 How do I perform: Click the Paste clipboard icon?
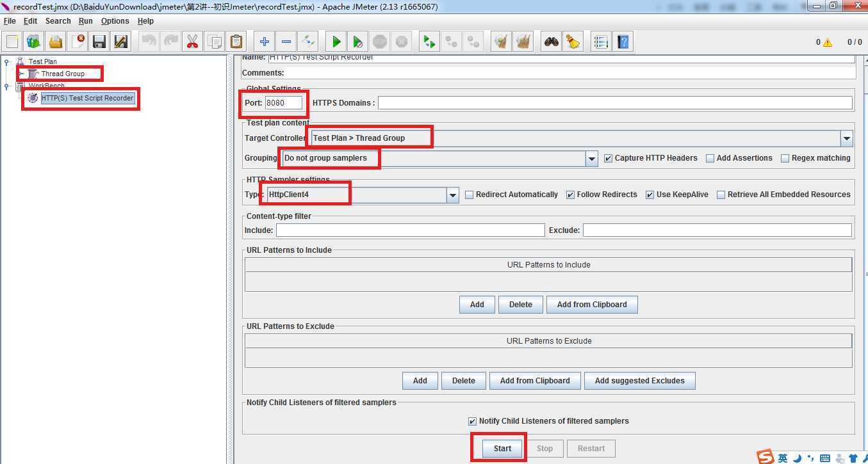[x=236, y=42]
